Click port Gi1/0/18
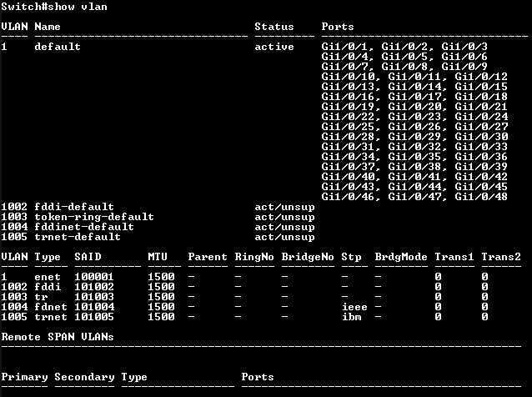The width and height of the screenshot is (532, 397). pyautogui.click(x=481, y=97)
